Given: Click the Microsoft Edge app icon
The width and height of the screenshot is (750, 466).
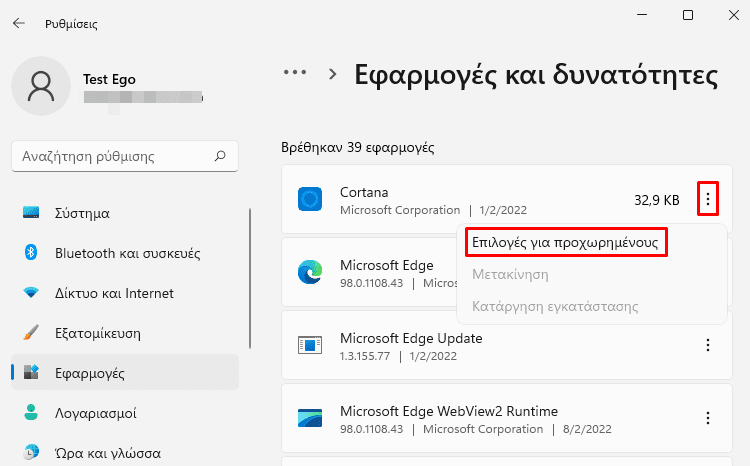Looking at the screenshot, I should pyautogui.click(x=310, y=272).
